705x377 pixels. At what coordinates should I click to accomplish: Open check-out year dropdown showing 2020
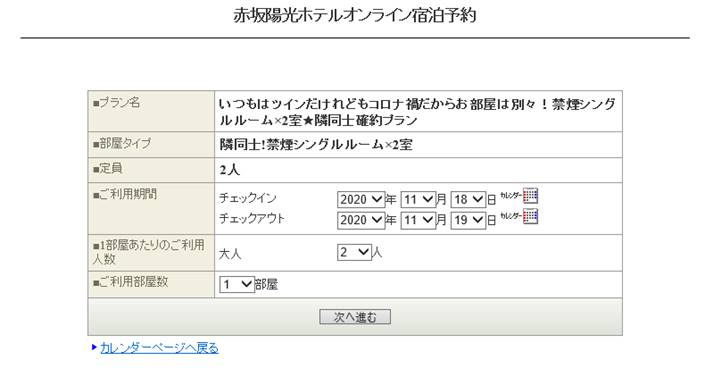(x=361, y=220)
